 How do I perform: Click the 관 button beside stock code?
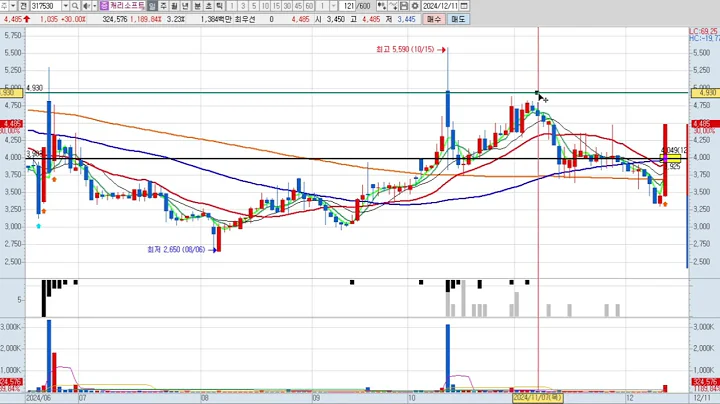point(23,6)
